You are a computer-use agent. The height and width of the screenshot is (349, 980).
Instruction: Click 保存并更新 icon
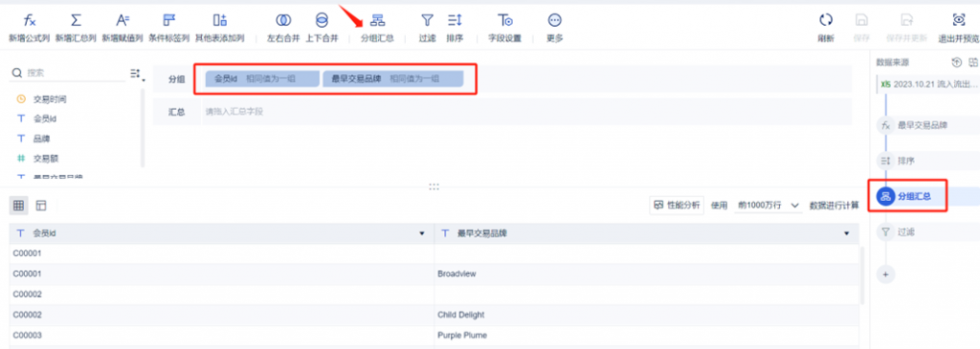pyautogui.click(x=906, y=20)
